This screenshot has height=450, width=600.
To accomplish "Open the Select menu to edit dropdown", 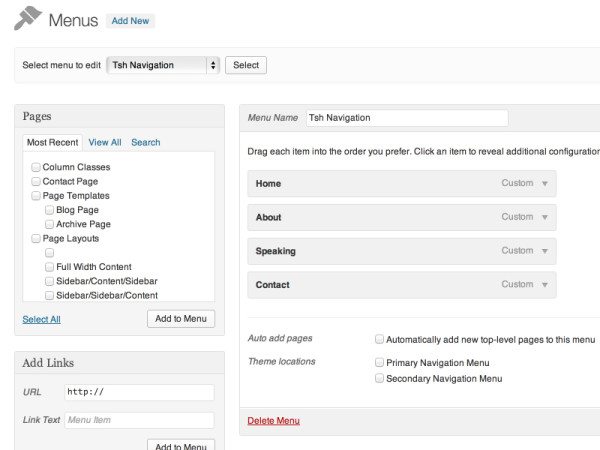I will 163,65.
